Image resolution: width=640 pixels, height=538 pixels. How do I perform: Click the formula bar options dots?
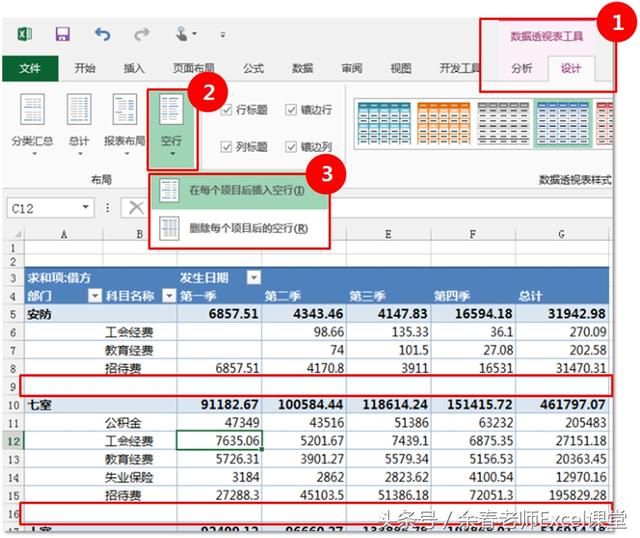(x=107, y=208)
